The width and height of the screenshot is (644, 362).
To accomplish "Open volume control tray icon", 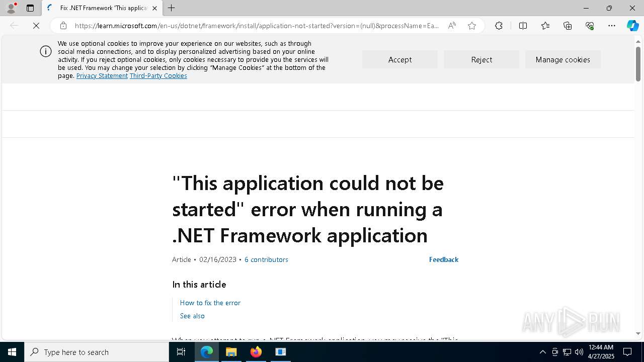I will [579, 352].
